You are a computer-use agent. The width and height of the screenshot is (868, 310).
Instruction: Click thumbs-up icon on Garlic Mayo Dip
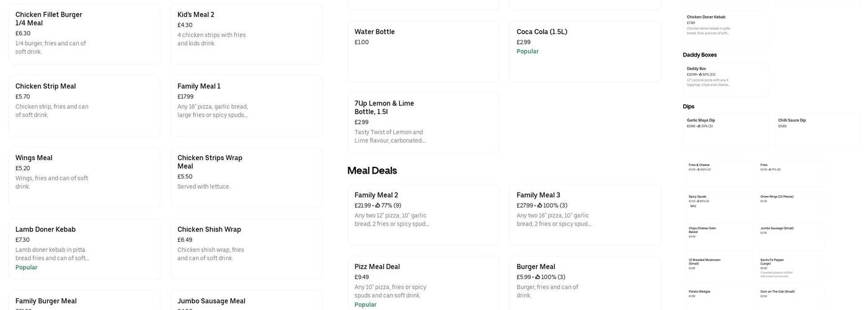699,126
